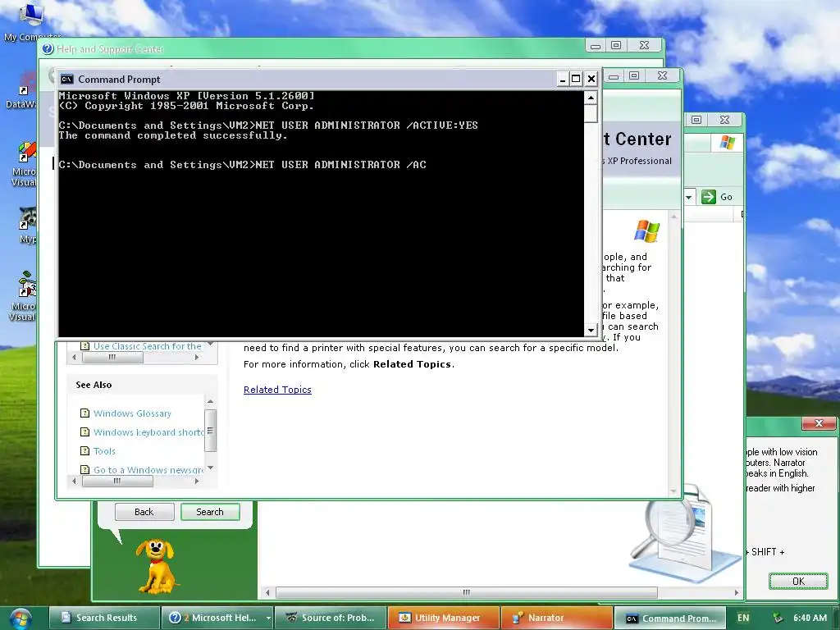
Task: Open the Tools link in See Also
Action: pyautogui.click(x=104, y=450)
